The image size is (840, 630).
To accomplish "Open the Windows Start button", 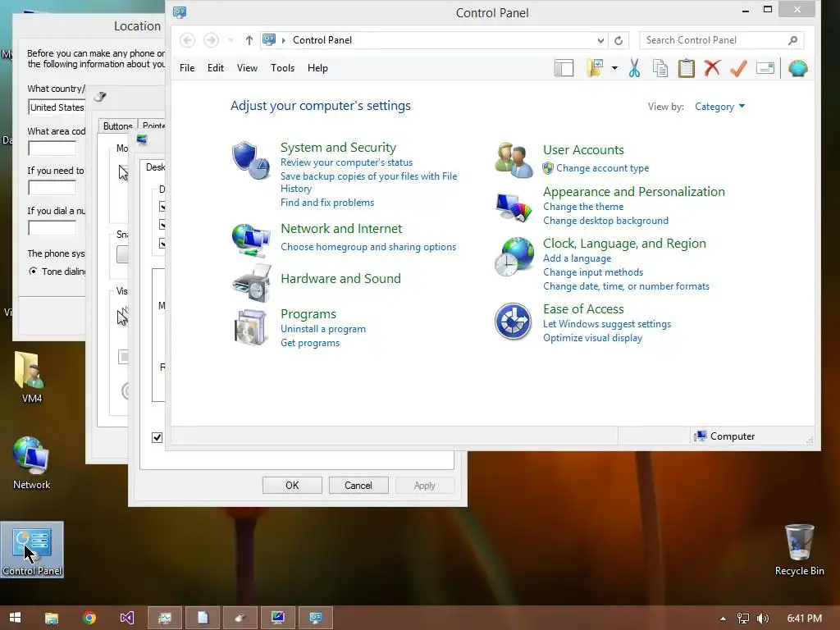I will click(x=15, y=618).
